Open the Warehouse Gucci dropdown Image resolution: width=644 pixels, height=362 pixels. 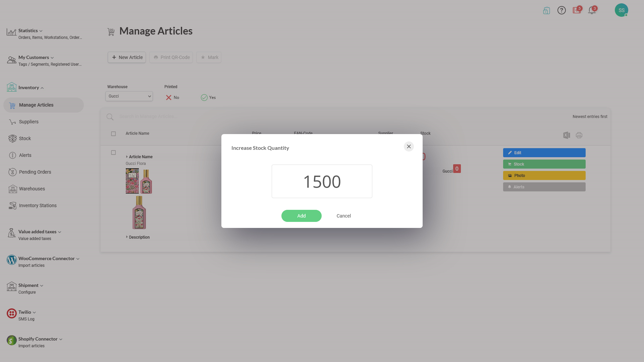(129, 96)
